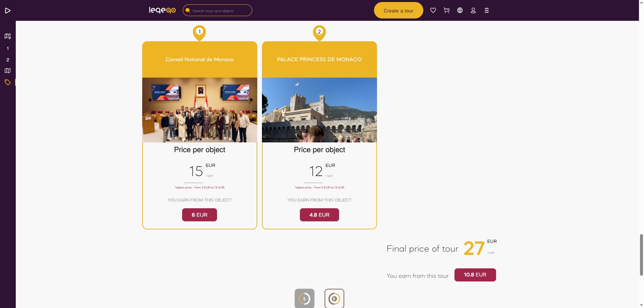Viewport: 644px width, 308px height.
Task: Open the user account profile icon
Action: [473, 10]
